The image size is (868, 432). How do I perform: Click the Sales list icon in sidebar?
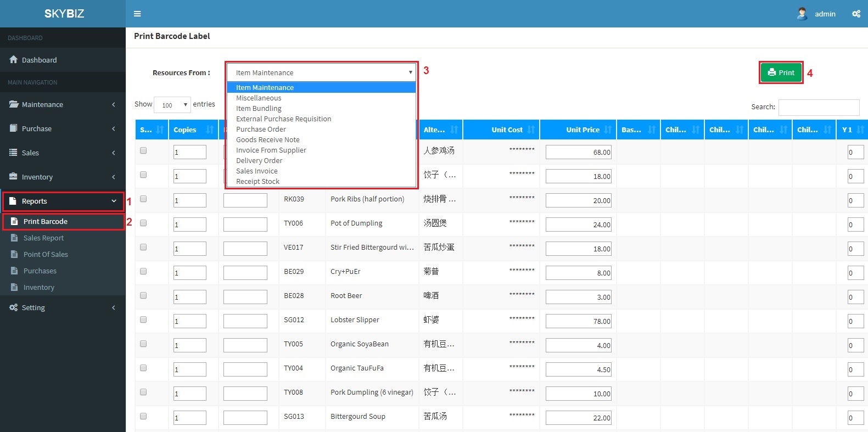click(14, 153)
